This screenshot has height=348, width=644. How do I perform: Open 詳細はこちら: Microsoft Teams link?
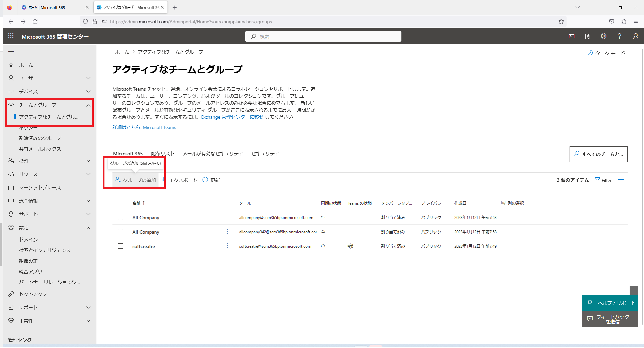(x=144, y=127)
